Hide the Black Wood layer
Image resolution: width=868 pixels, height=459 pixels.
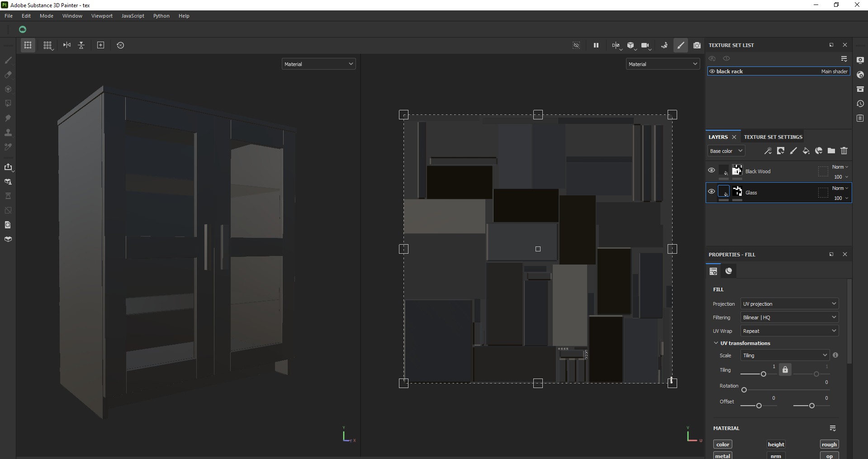pyautogui.click(x=711, y=170)
